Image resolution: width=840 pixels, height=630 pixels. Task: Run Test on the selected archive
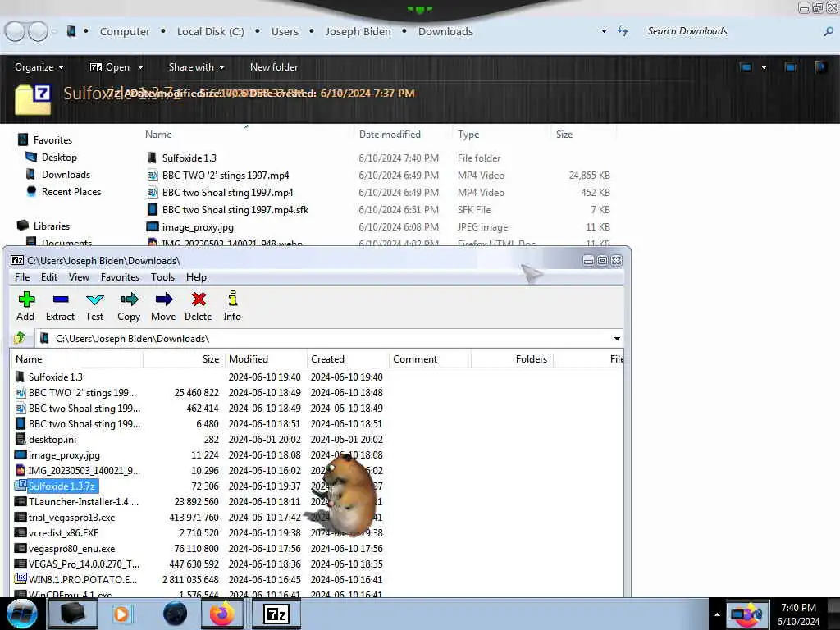coord(94,306)
